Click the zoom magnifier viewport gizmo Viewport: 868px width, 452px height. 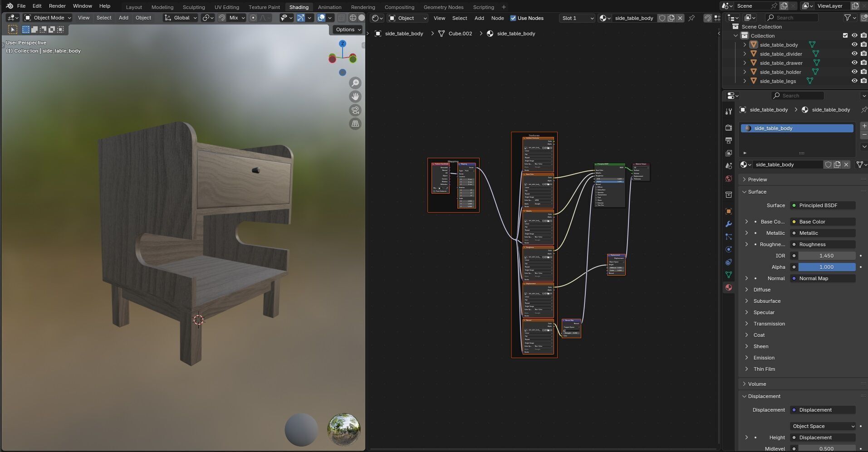point(355,83)
